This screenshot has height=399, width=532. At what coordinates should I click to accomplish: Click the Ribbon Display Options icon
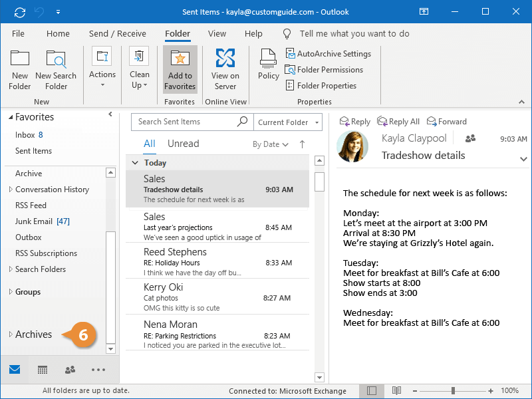point(424,11)
